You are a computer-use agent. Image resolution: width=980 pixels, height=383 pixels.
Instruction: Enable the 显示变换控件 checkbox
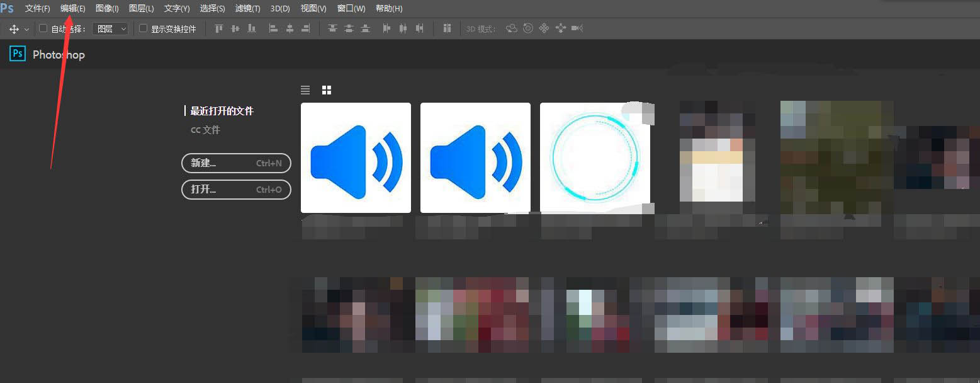click(x=143, y=28)
